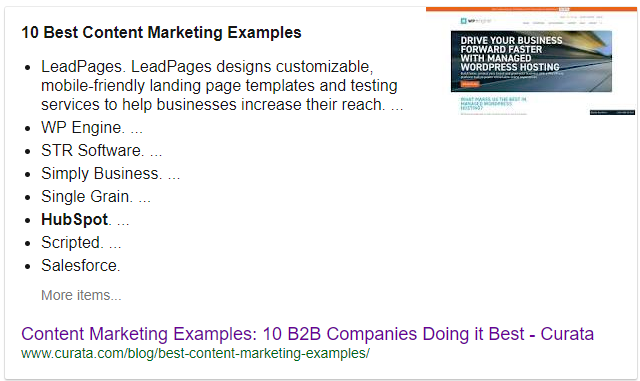The width and height of the screenshot is (640, 381).
Task: Click the 'Scripted' list item
Action: click(x=81, y=243)
